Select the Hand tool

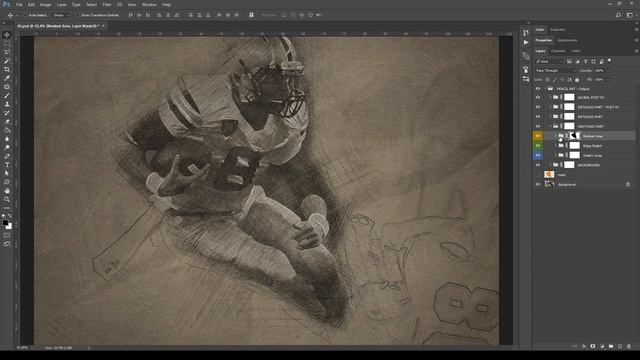(7, 191)
